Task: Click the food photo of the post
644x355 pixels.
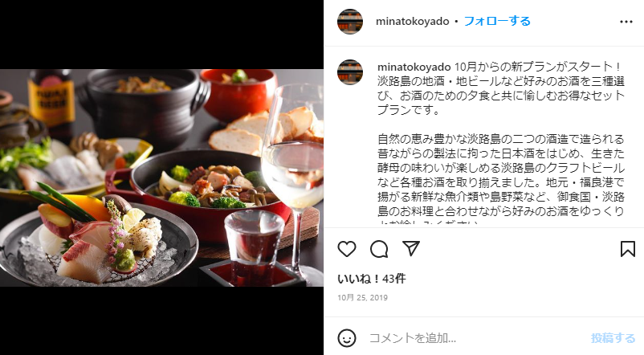Action: pos(162,177)
